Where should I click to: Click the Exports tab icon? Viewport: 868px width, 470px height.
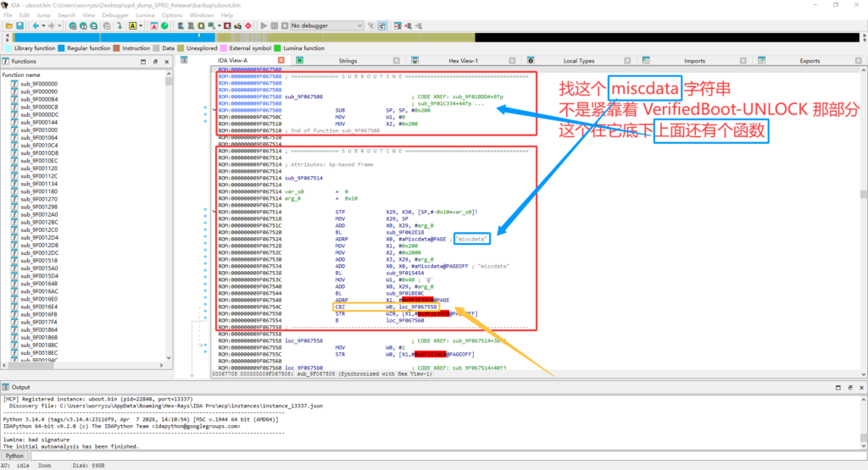coord(762,60)
